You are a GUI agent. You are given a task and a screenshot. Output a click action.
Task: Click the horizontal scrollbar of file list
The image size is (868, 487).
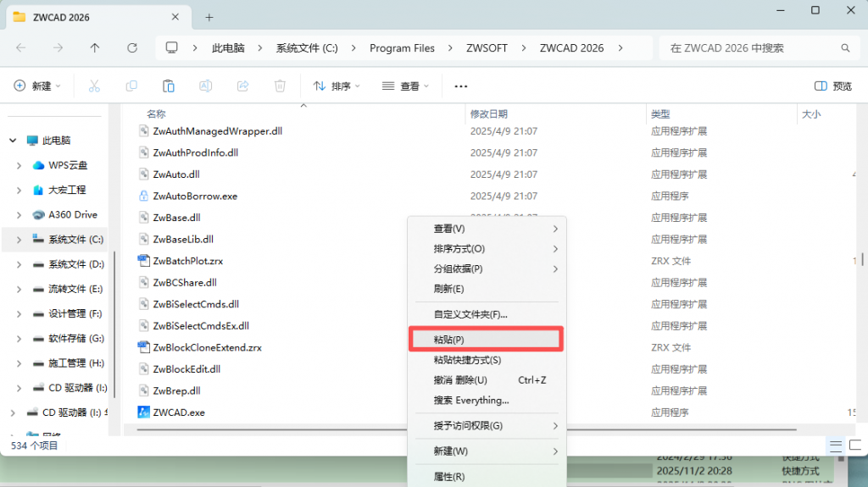click(467, 429)
